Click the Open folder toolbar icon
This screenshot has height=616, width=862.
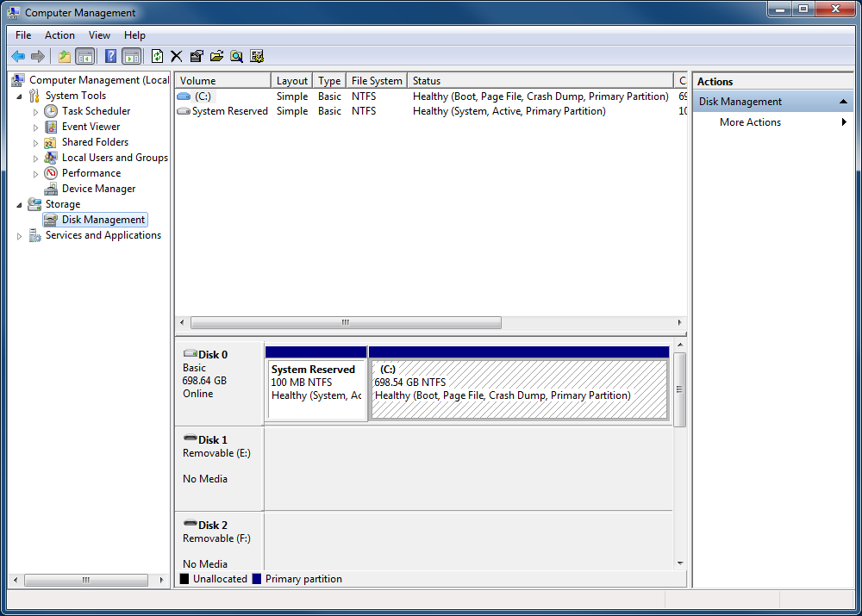coord(216,56)
